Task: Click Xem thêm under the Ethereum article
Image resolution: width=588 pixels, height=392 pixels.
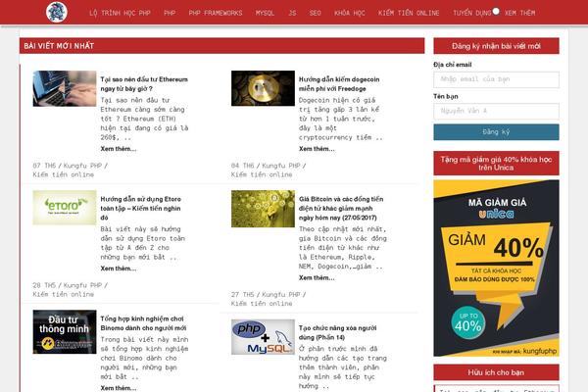Action: (x=119, y=149)
